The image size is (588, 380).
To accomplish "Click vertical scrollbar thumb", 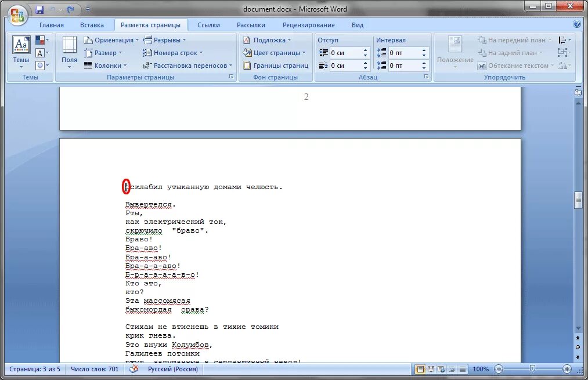I will pyautogui.click(x=578, y=200).
